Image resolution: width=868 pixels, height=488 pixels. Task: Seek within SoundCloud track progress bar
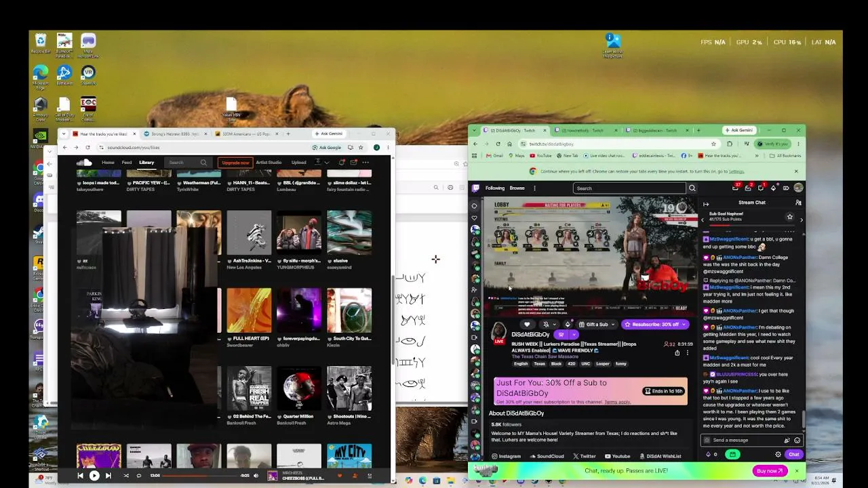coord(201,476)
